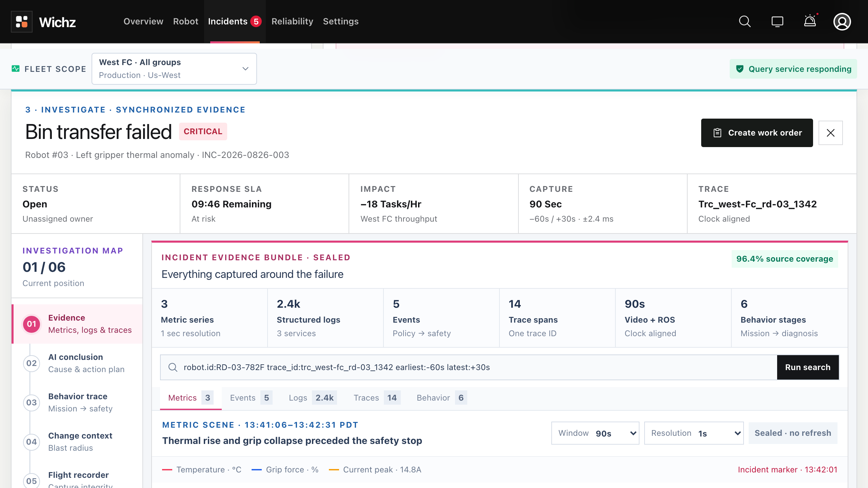Screen dimensions: 868x488
Task: Click the Wichz logo icon
Action: click(x=22, y=22)
